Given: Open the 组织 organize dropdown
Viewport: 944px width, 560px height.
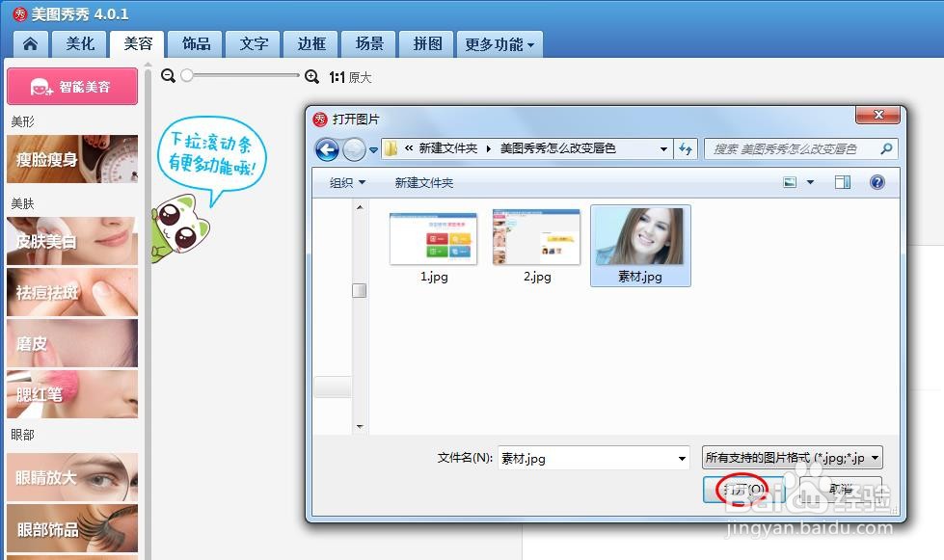Looking at the screenshot, I should tap(349, 182).
